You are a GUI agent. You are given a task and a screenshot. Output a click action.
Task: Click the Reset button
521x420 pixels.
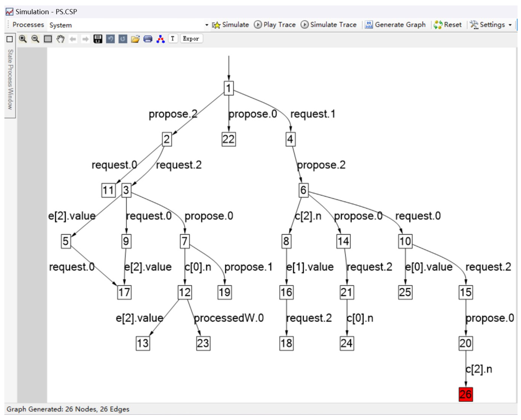[448, 25]
